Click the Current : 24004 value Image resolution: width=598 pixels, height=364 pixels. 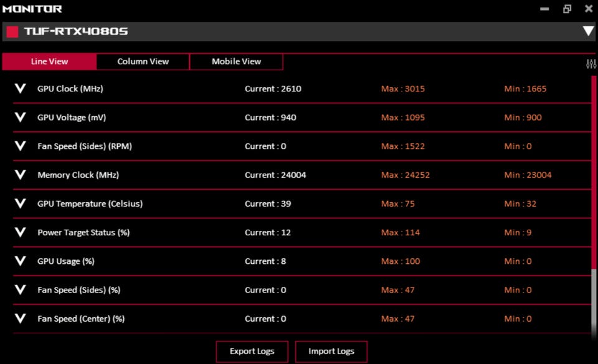[x=275, y=175]
